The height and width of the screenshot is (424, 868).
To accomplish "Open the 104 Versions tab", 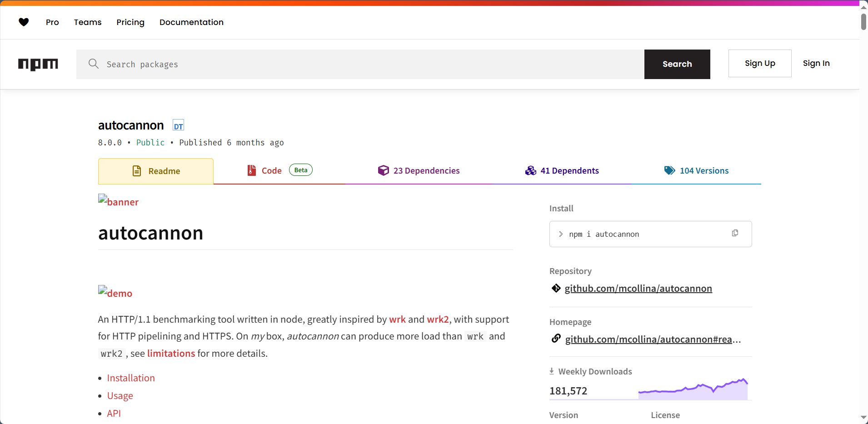I will pyautogui.click(x=696, y=171).
